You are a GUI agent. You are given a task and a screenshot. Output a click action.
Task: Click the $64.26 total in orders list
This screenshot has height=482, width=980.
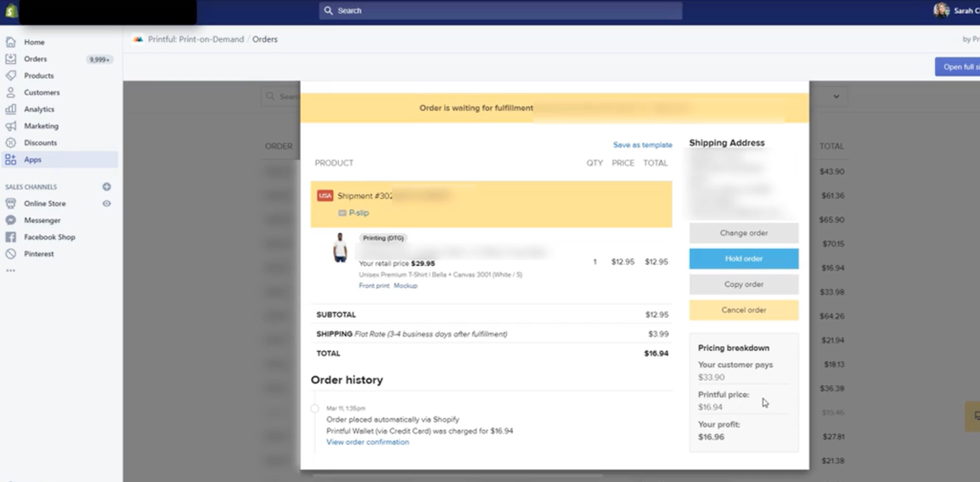832,316
